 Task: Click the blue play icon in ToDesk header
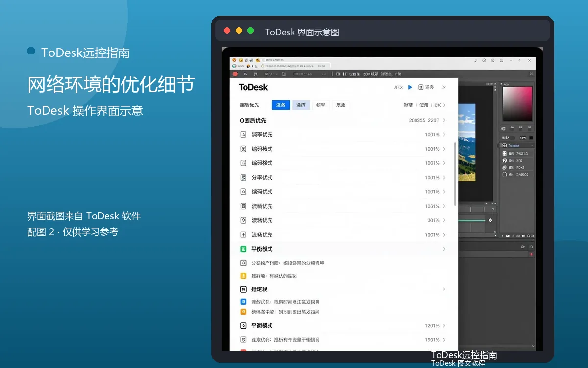[410, 87]
